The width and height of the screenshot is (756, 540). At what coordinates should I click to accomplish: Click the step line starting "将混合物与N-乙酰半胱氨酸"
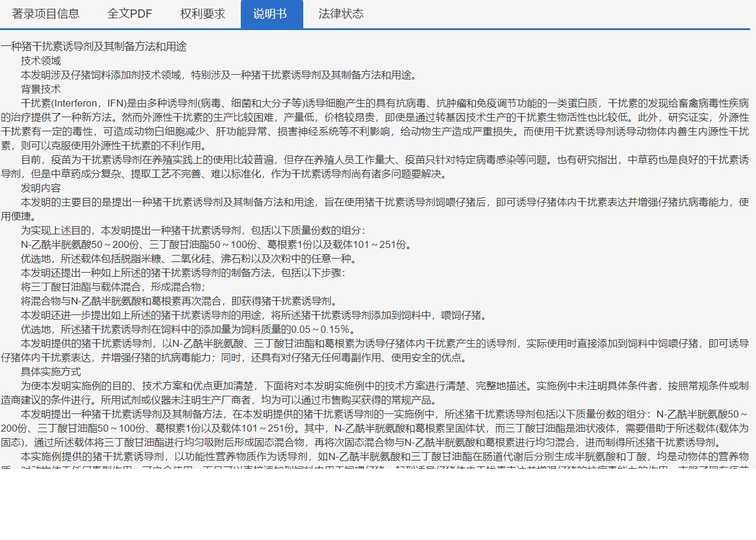click(180, 301)
